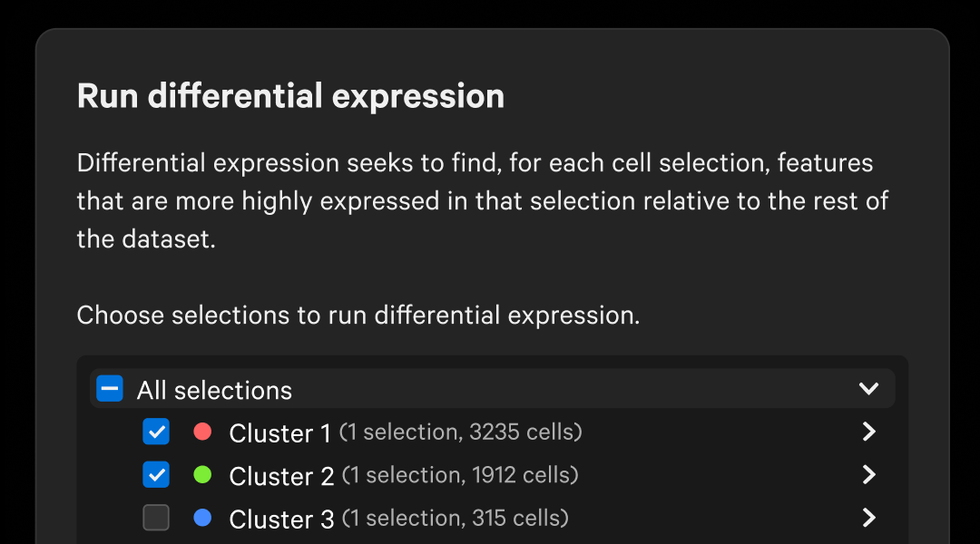
Task: Collapse the All selections chevron
Action: pos(868,389)
